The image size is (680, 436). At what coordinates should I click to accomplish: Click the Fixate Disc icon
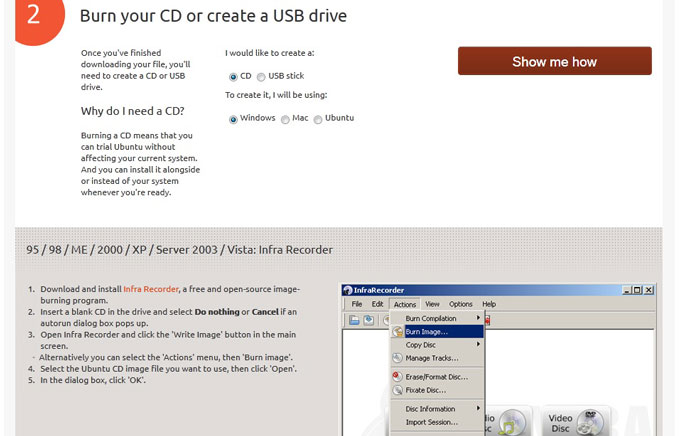tap(397, 390)
